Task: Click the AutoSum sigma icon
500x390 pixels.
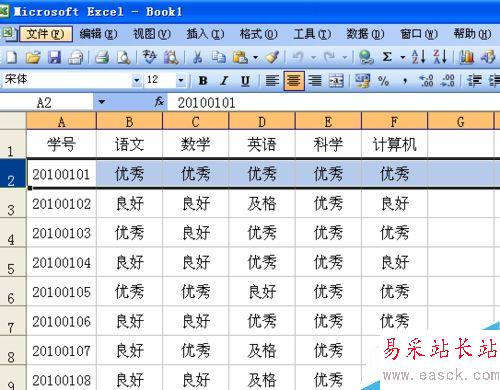Action: [x=387, y=57]
